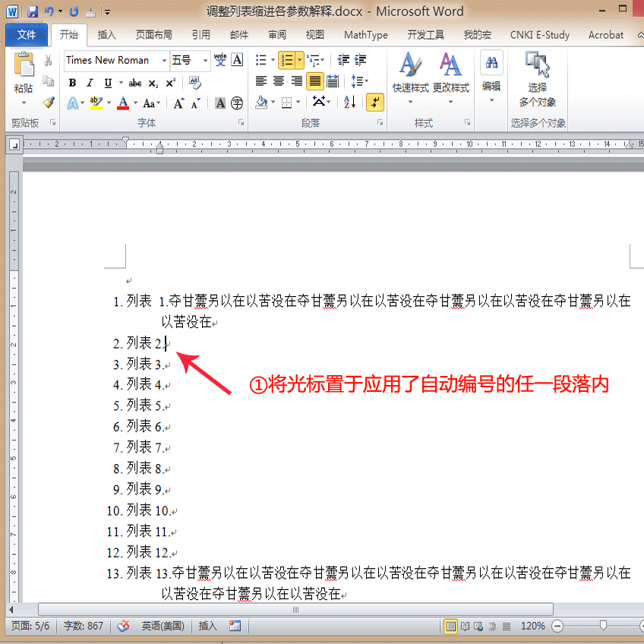Open the bullets list dropdown arrow

(x=273, y=60)
